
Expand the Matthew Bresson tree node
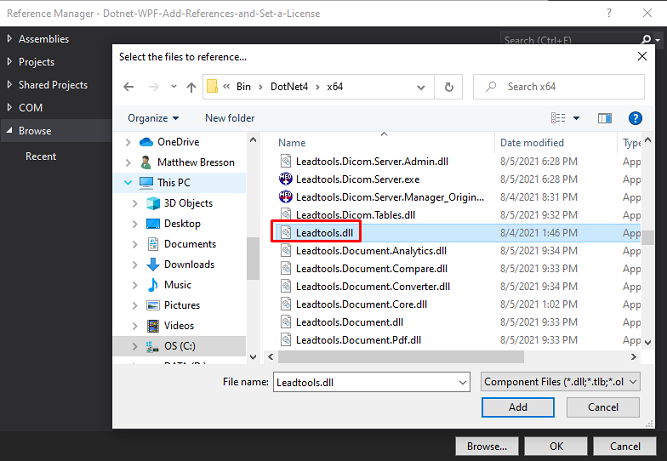tap(128, 162)
